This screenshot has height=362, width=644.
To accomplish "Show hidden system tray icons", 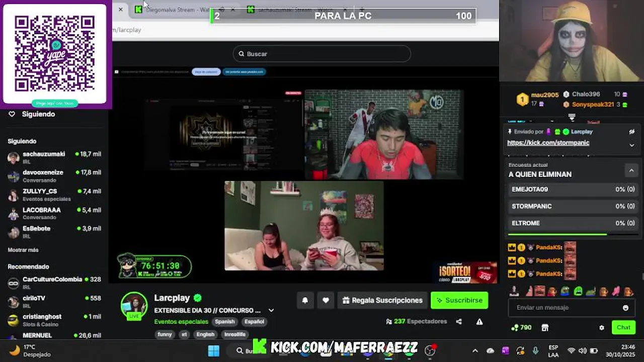I will tap(475, 350).
